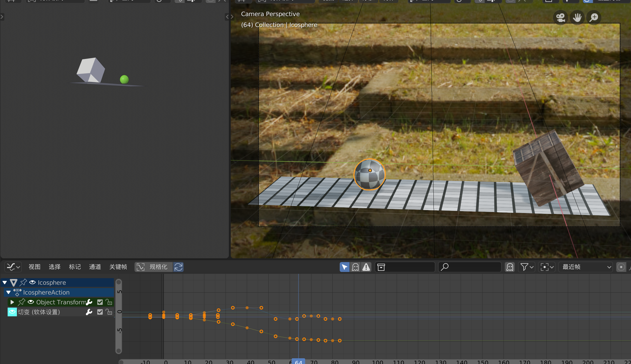Toggle Show Hidden ghost filter icon
631x364 pixels.
355,267
